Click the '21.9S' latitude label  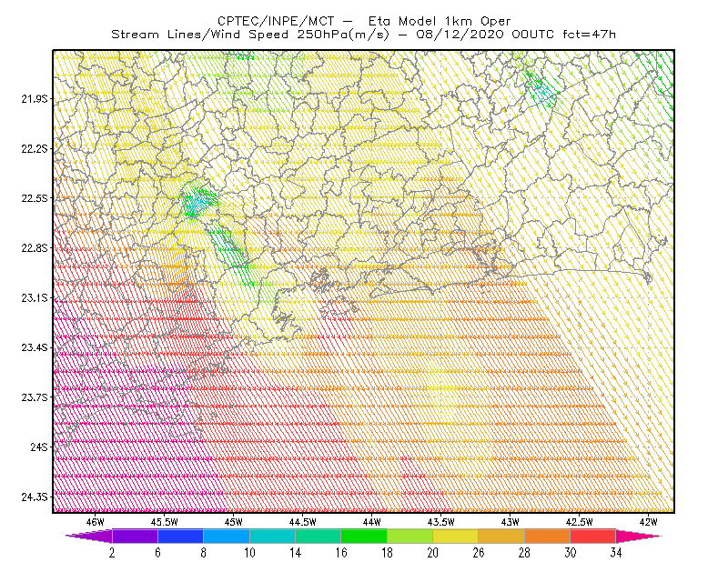coord(35,99)
